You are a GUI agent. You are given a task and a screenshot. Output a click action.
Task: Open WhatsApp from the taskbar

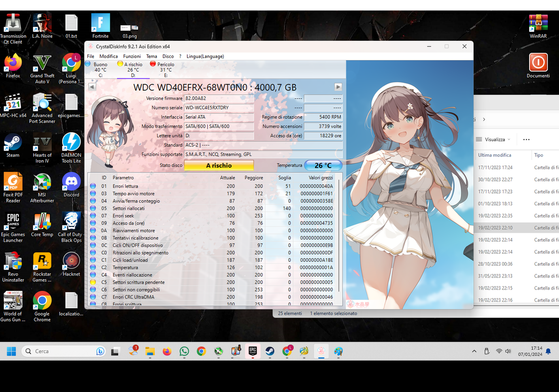point(184,351)
